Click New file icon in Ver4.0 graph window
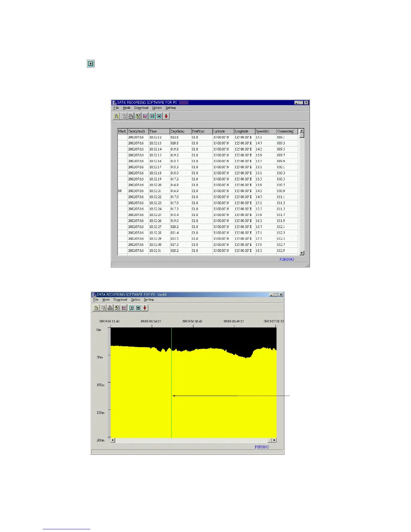 [x=96, y=308]
